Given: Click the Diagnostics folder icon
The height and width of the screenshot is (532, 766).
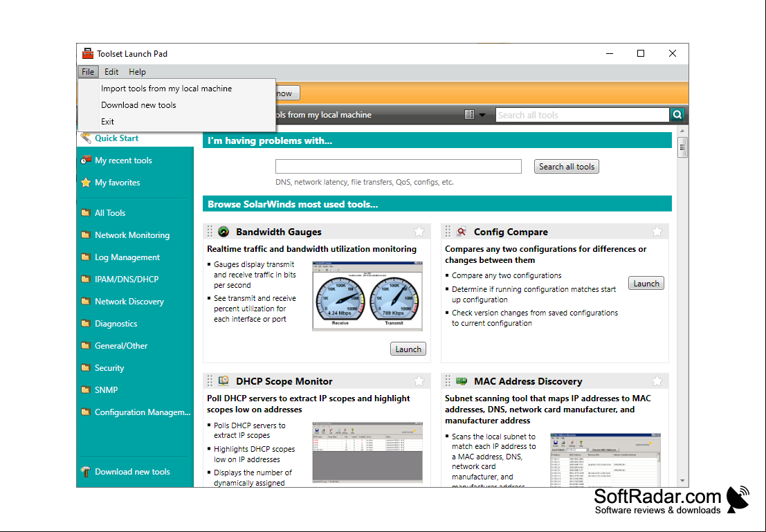Looking at the screenshot, I should point(86,323).
